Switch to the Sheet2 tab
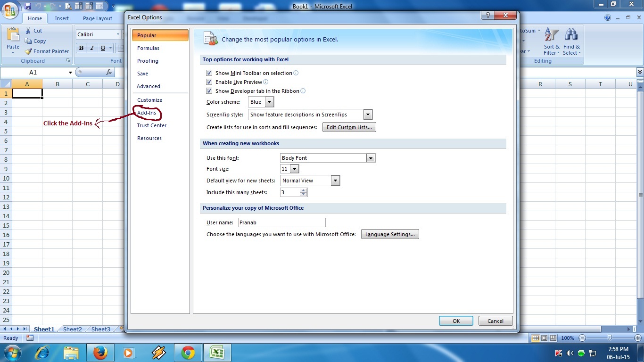 click(x=73, y=329)
